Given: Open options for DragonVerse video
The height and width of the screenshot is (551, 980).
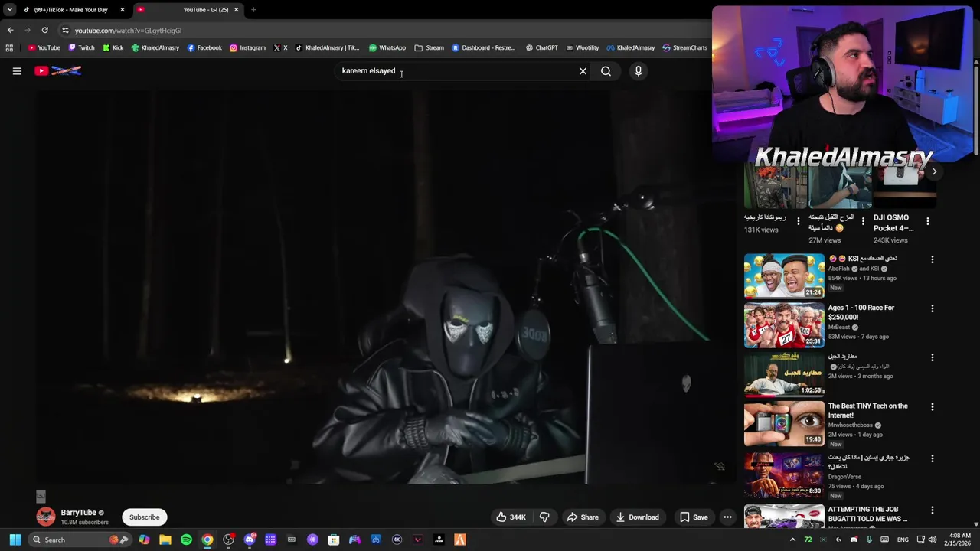Looking at the screenshot, I should [x=932, y=458].
